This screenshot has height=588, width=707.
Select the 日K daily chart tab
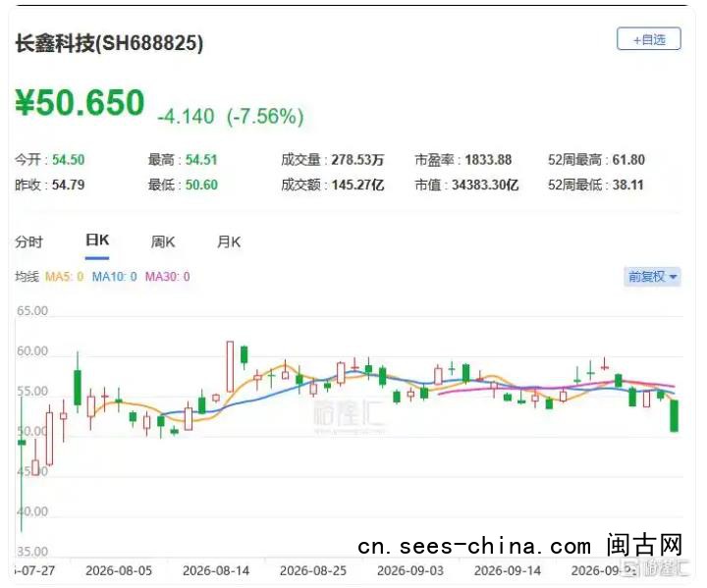(x=97, y=240)
